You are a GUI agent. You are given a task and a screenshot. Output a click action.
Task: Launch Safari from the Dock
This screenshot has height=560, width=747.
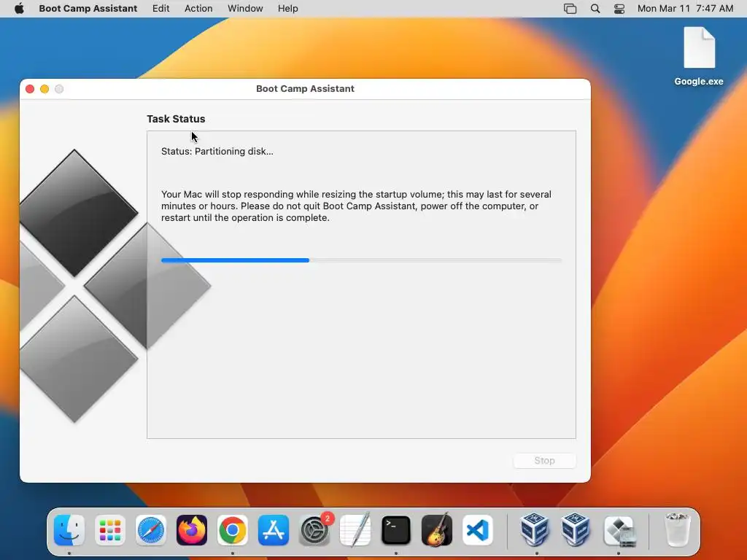[151, 530]
